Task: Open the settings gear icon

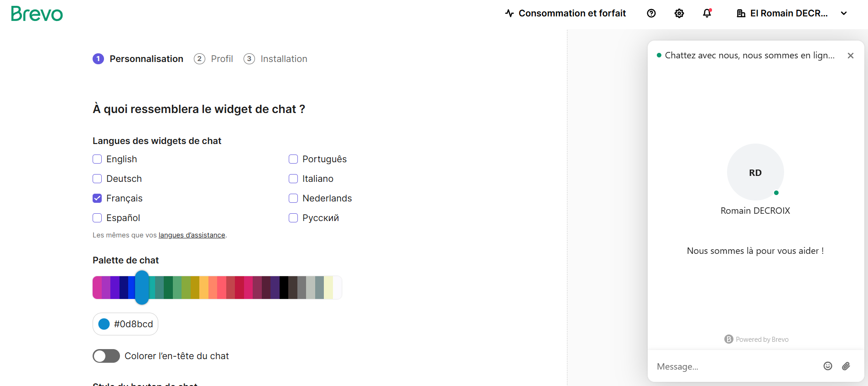Action: tap(679, 13)
